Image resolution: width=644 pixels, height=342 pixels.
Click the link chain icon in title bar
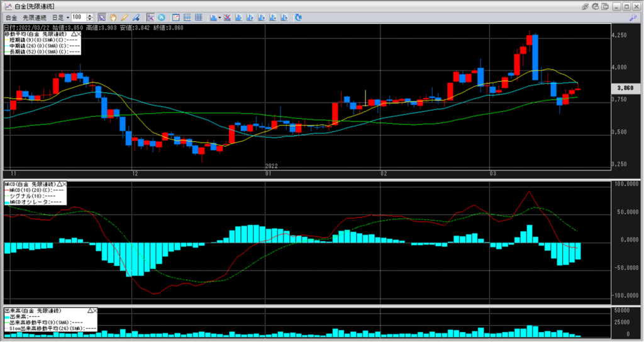586,6
